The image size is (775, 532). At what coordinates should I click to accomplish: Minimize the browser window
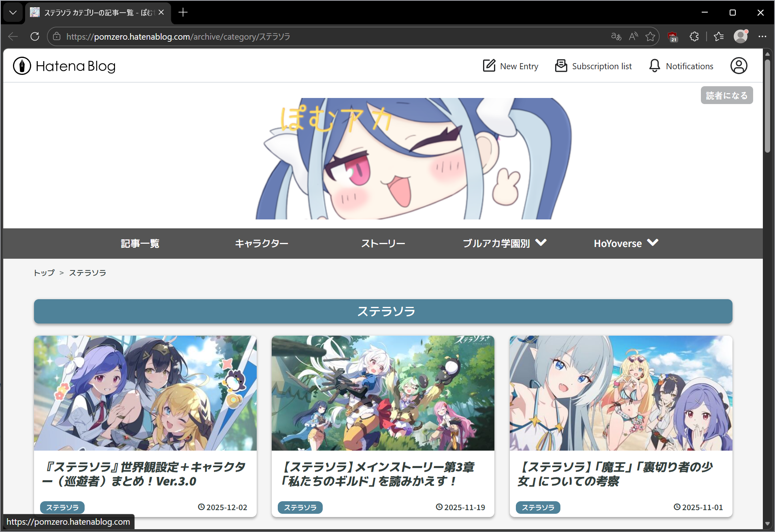coord(705,13)
